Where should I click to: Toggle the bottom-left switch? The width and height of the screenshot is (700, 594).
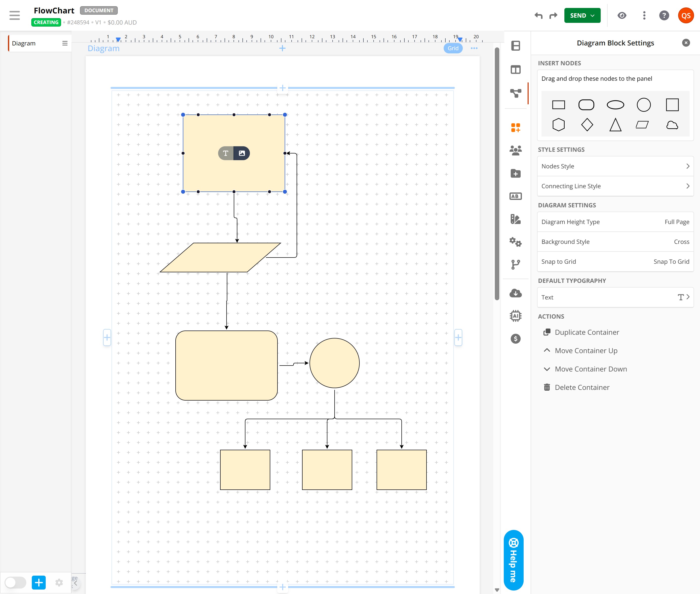(x=15, y=582)
